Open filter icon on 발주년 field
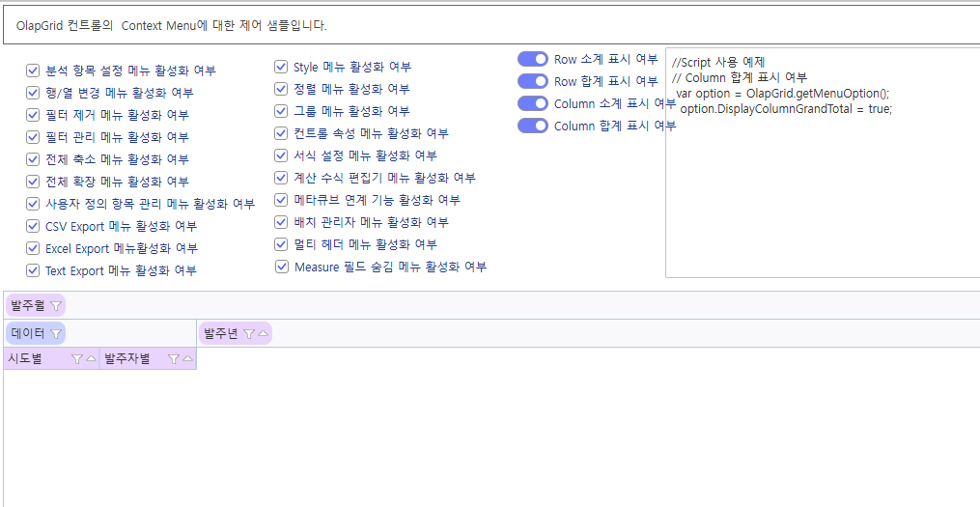 click(248, 334)
